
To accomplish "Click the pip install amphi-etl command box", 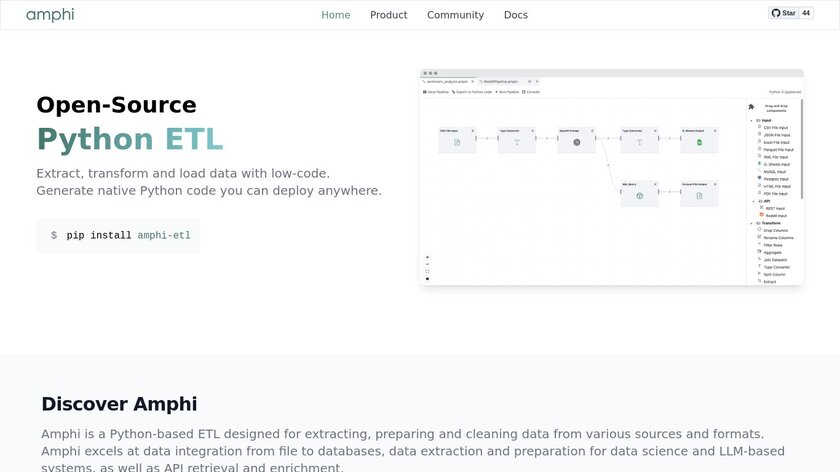I will pos(118,235).
